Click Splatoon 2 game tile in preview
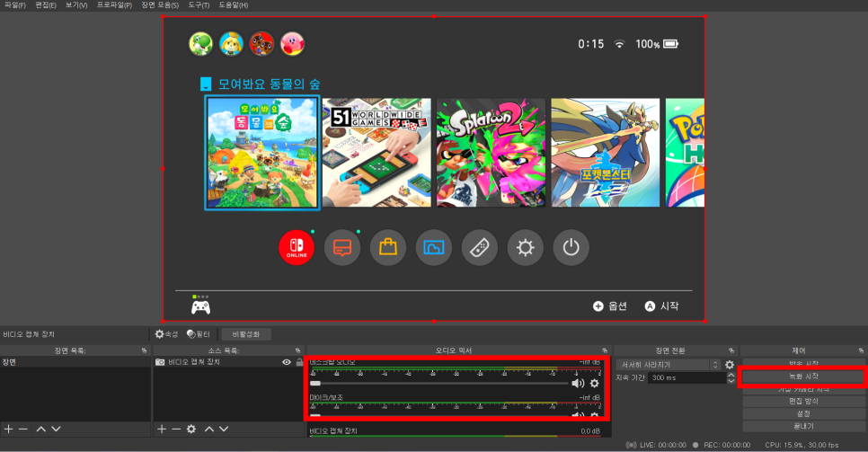This screenshot has height=452, width=868. pos(491,153)
